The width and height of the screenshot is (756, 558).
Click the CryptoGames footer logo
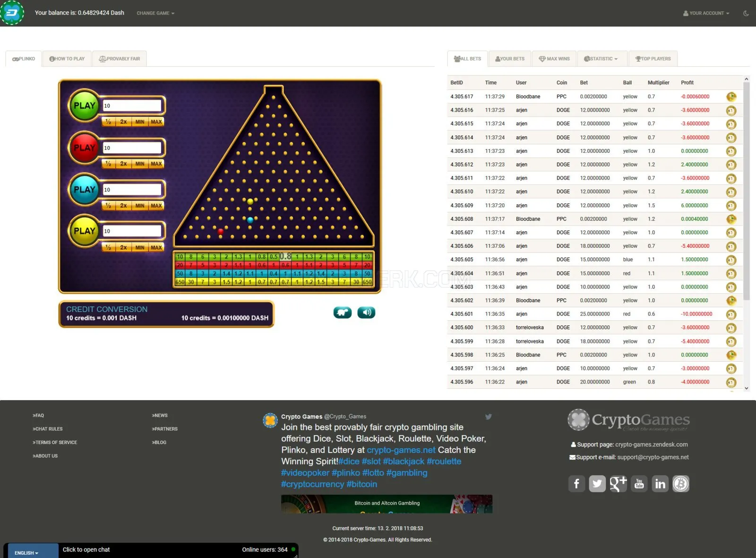click(x=628, y=420)
